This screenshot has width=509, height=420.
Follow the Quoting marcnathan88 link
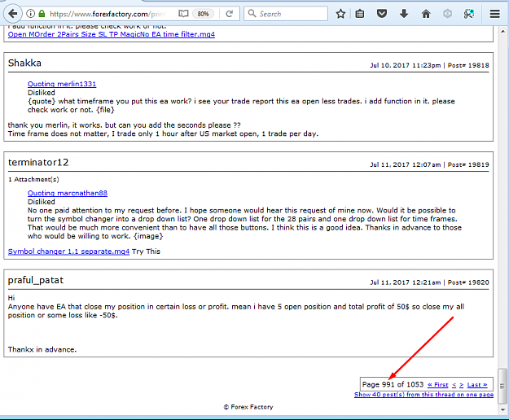68,193
